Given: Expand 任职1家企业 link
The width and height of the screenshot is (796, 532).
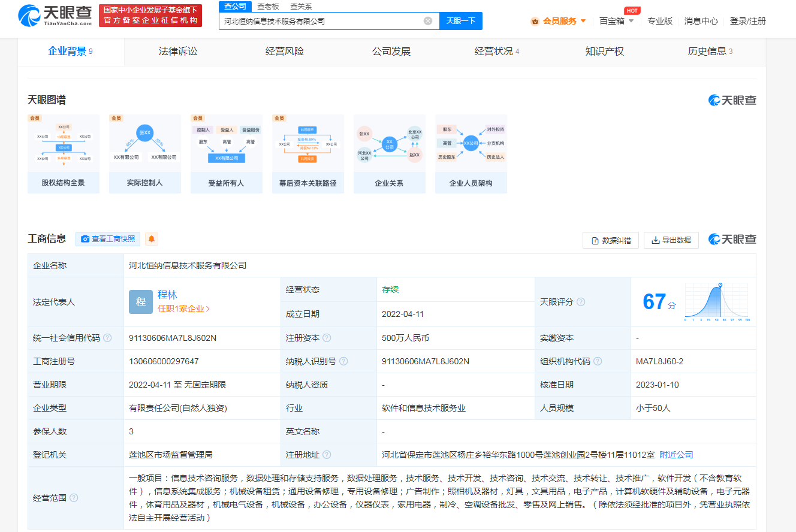Looking at the screenshot, I should 183,309.
